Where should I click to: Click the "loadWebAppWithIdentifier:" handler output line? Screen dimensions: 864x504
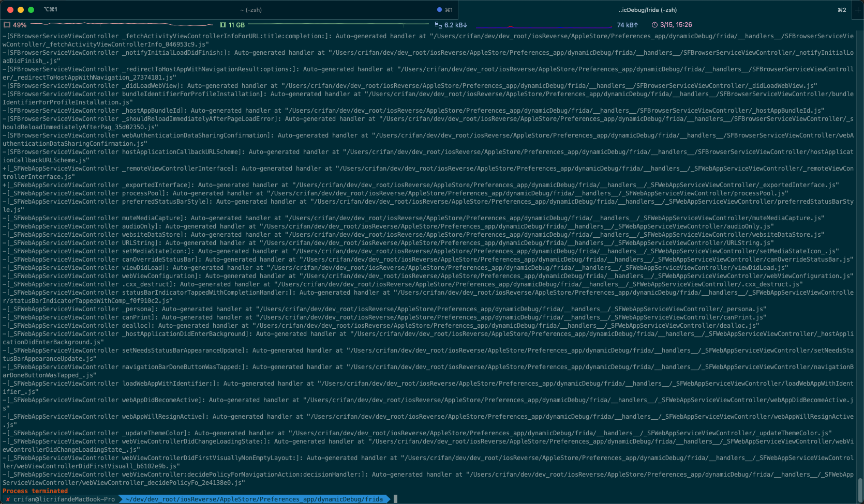point(428,388)
